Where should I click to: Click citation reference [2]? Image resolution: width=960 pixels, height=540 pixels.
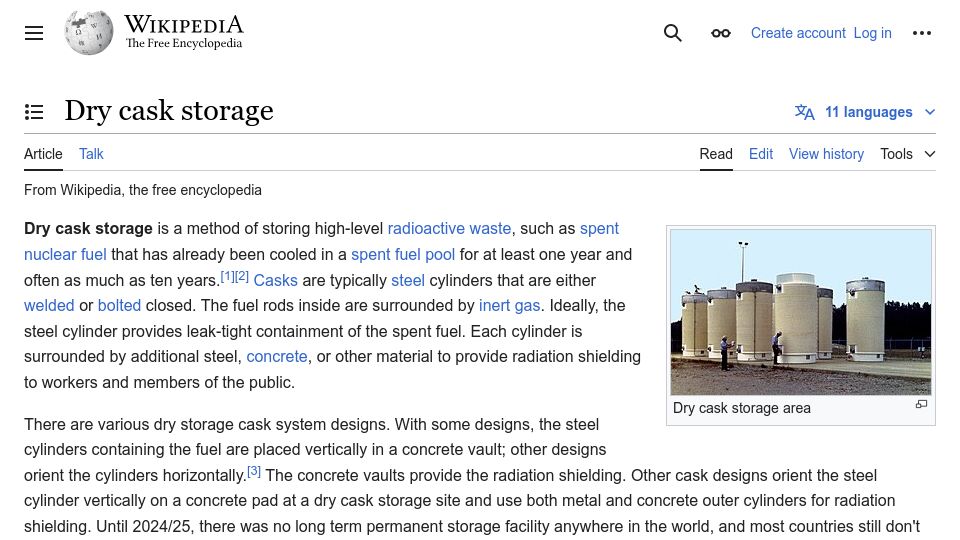242,276
